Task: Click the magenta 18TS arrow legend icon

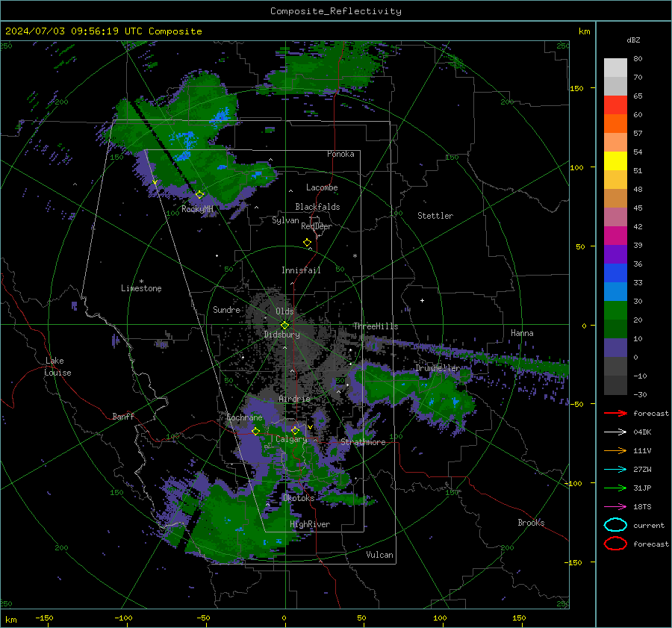Action: coord(615,507)
